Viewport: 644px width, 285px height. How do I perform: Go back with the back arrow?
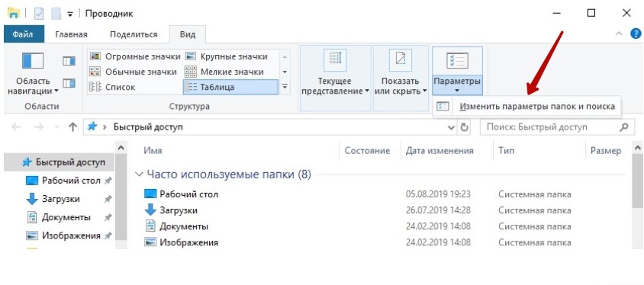(17, 127)
